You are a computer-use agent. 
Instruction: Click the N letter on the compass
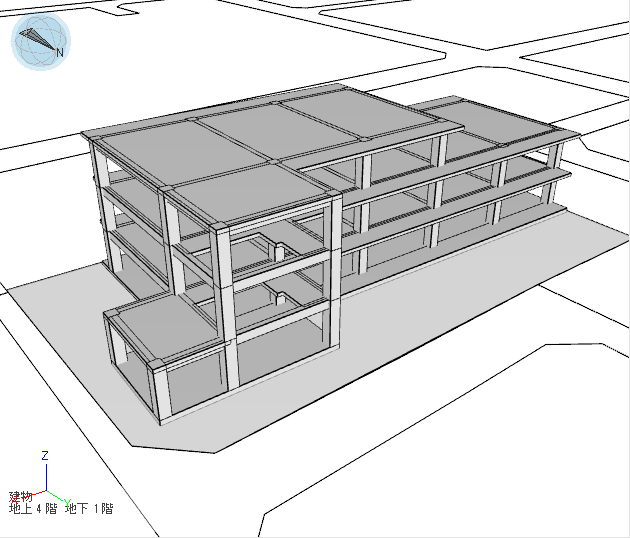60,52
